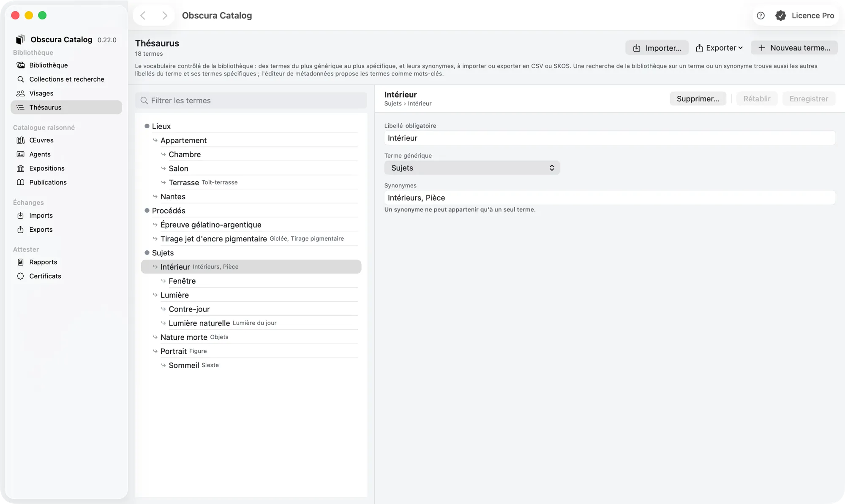This screenshot has width=845, height=504.
Task: Focus the Filtrer les termes search field
Action: pos(251,100)
